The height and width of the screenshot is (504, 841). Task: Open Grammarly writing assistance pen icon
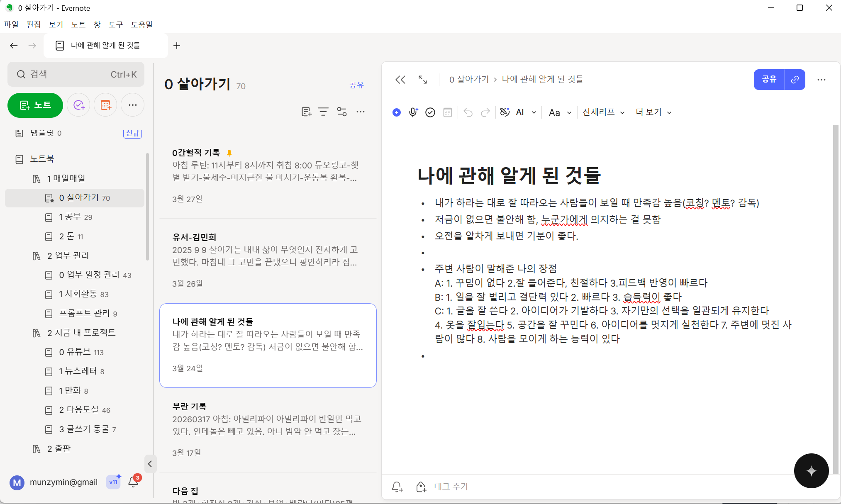(x=505, y=112)
